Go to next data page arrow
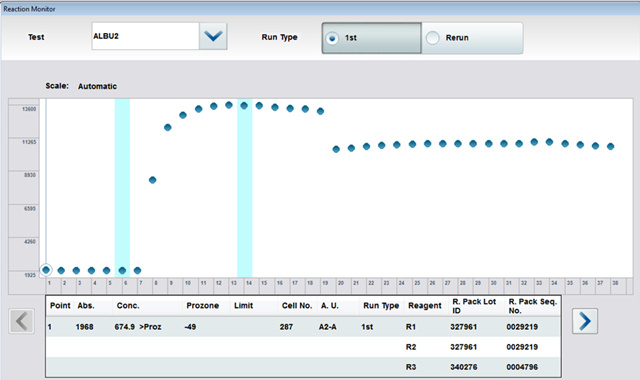Image resolution: width=640 pixels, height=380 pixels. click(x=585, y=321)
